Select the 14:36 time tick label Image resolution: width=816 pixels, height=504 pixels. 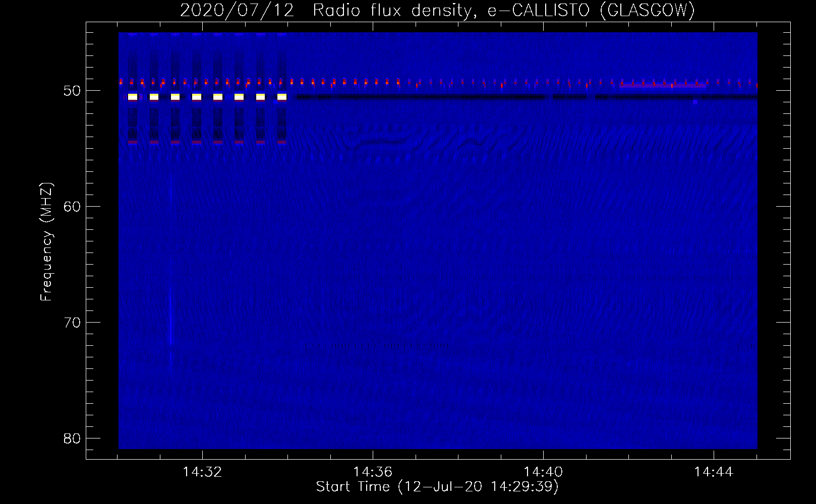click(x=373, y=472)
